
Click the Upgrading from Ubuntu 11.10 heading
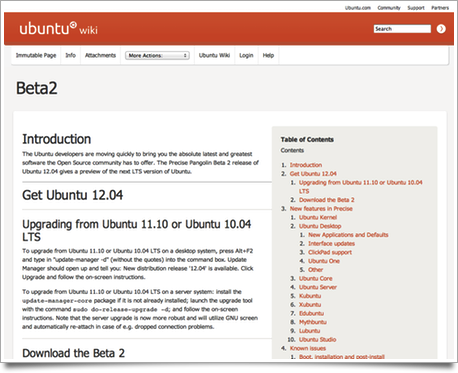click(137, 230)
